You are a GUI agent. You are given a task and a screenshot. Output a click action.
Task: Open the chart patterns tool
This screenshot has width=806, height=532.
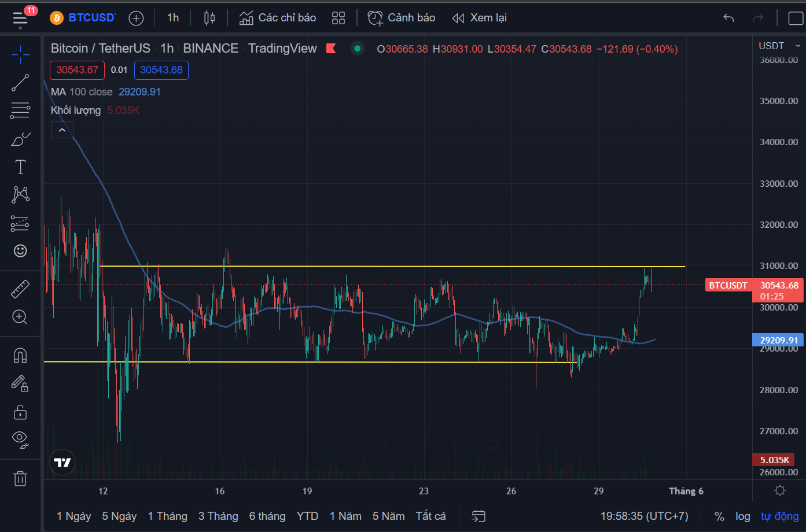(20, 194)
